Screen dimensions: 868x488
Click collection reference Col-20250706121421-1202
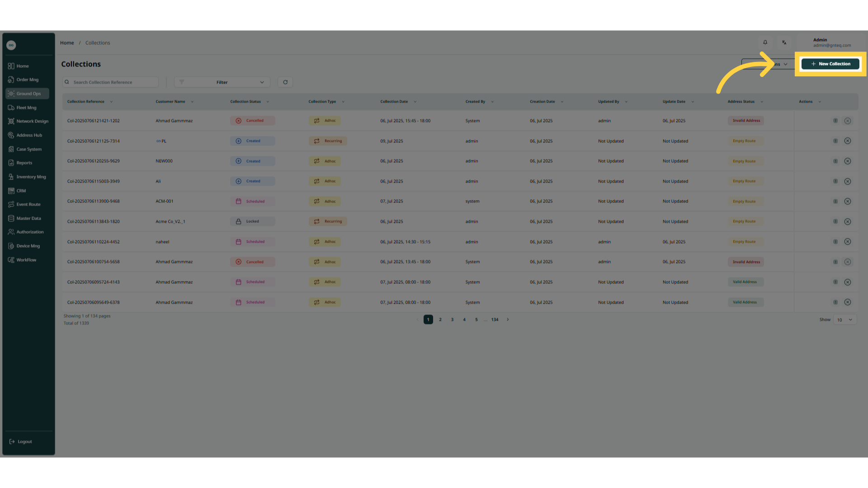coord(94,121)
